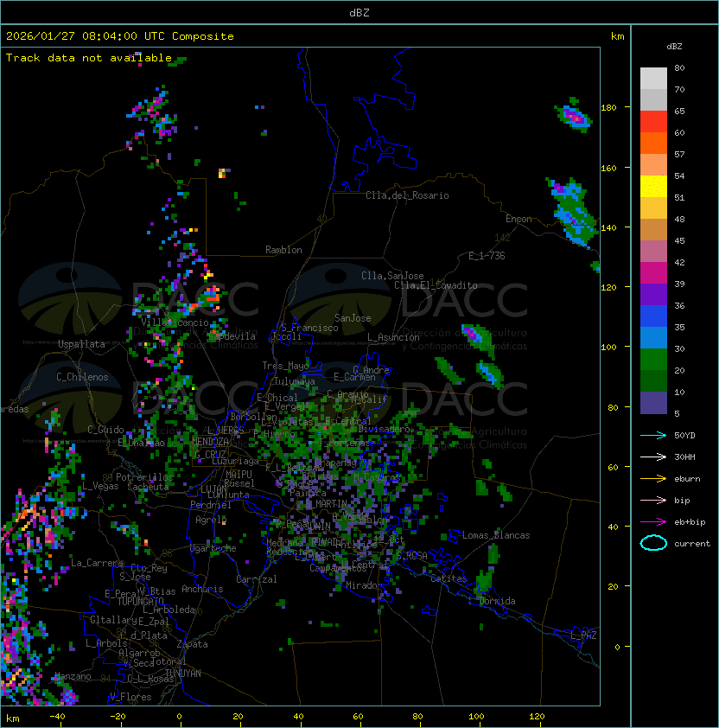Click the 'Carrizal' map label

(x=257, y=579)
